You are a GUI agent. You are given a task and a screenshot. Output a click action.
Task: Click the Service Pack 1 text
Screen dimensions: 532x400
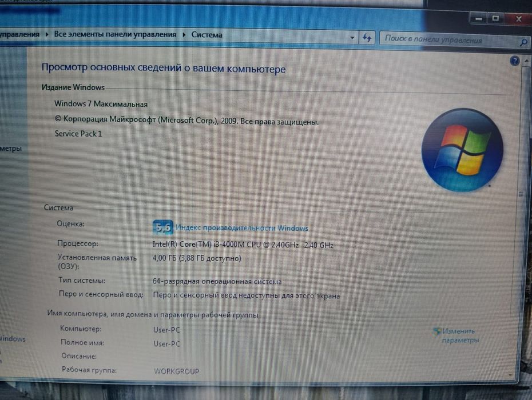pos(78,134)
